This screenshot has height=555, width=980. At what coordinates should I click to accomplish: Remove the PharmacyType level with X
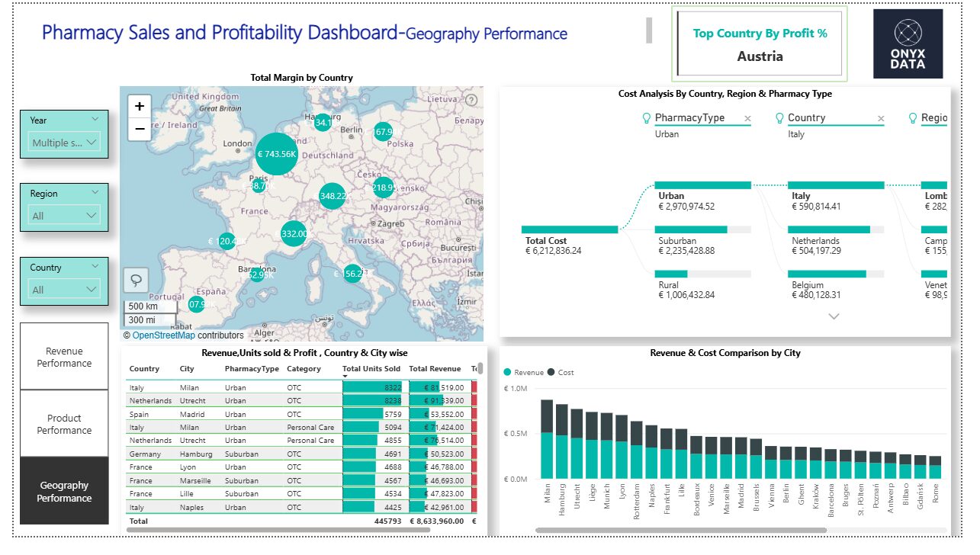(747, 119)
